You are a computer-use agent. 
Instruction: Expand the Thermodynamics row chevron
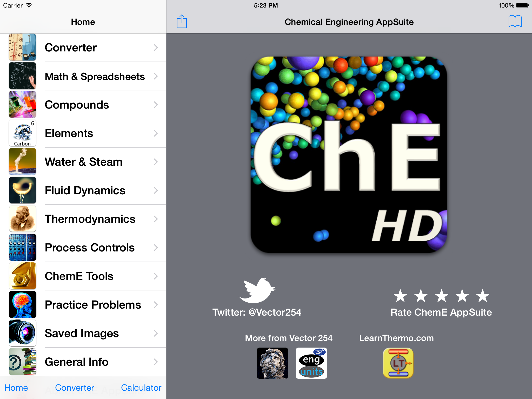[156, 219]
